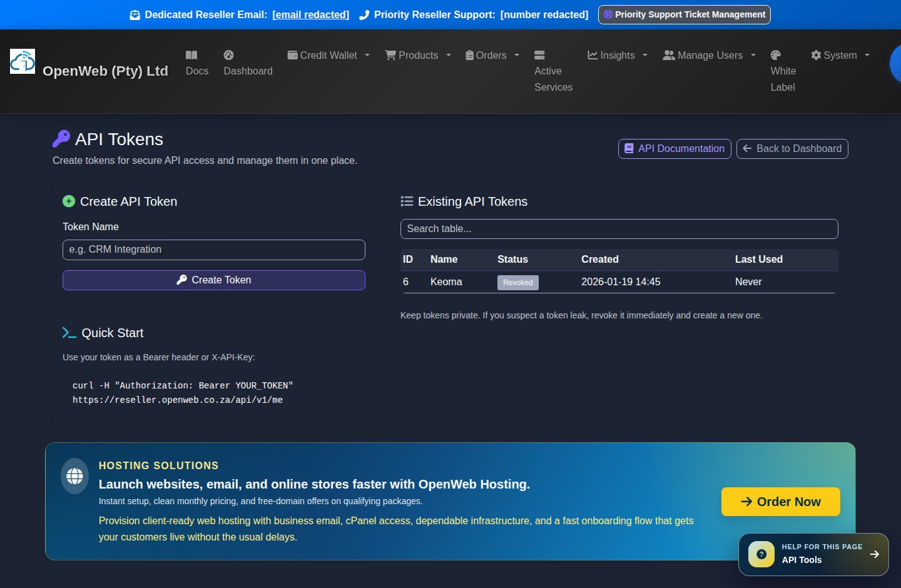
Task: Expand the System dropdown arrow
Action: tap(867, 55)
